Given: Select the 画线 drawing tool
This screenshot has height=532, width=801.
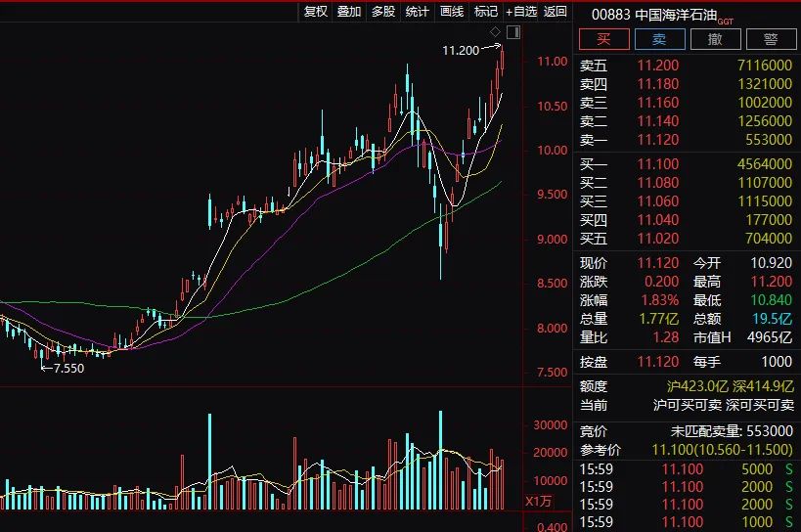Looking at the screenshot, I should click(x=452, y=12).
